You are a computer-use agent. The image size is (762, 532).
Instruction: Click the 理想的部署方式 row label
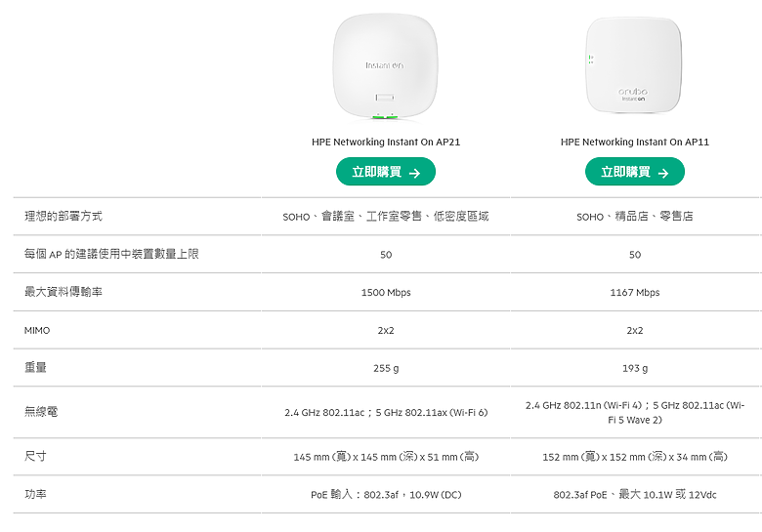pyautogui.click(x=63, y=216)
